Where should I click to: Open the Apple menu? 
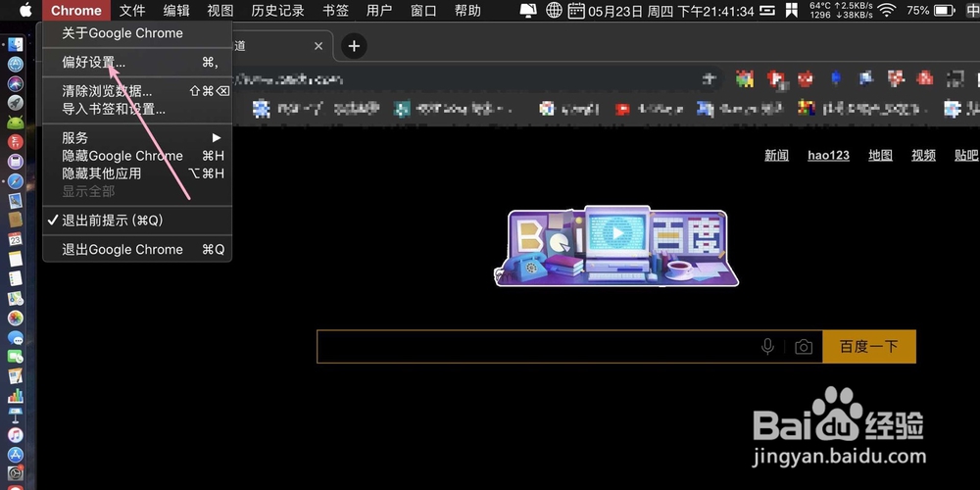point(25,10)
